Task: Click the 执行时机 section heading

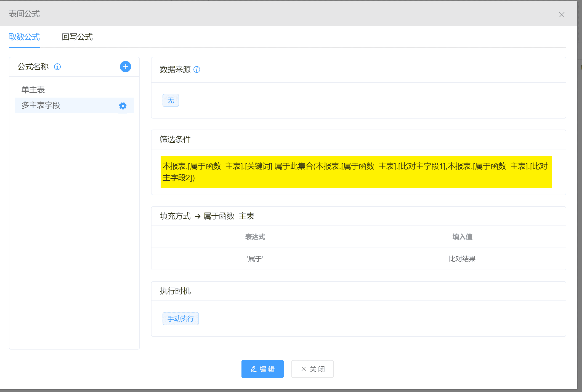Action: [175, 291]
